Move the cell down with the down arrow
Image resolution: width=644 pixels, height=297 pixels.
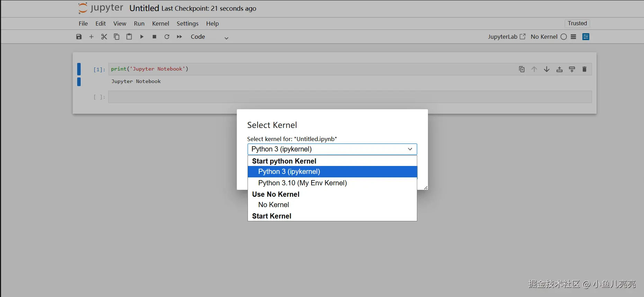click(x=547, y=69)
